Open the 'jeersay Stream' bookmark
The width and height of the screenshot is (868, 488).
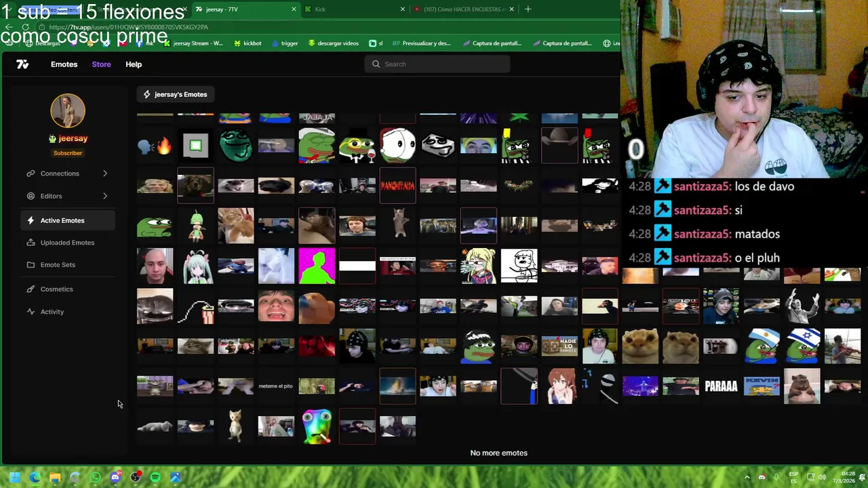pos(193,43)
